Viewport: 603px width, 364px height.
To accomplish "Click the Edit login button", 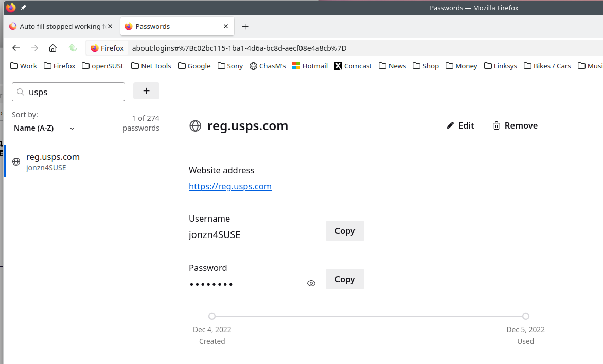I will click(x=460, y=125).
